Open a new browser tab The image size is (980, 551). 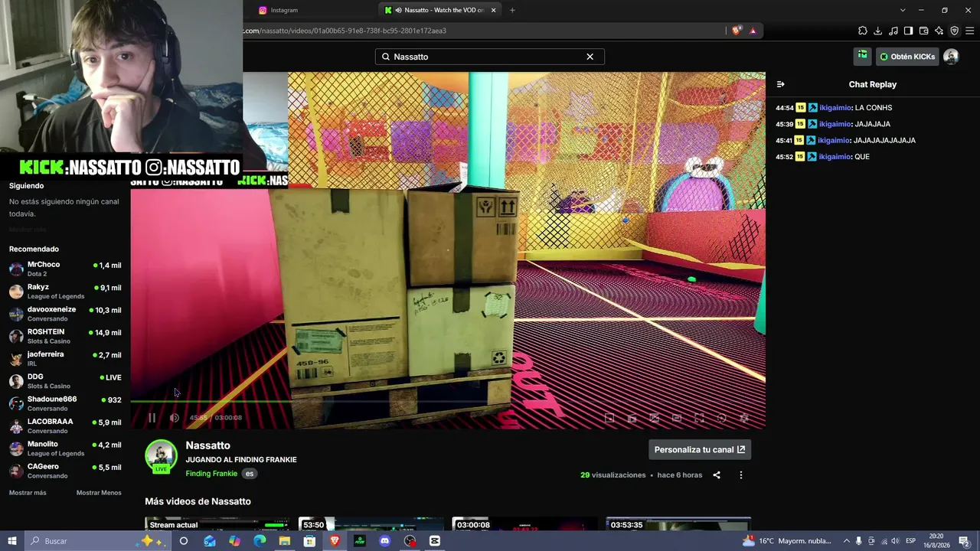[512, 10]
